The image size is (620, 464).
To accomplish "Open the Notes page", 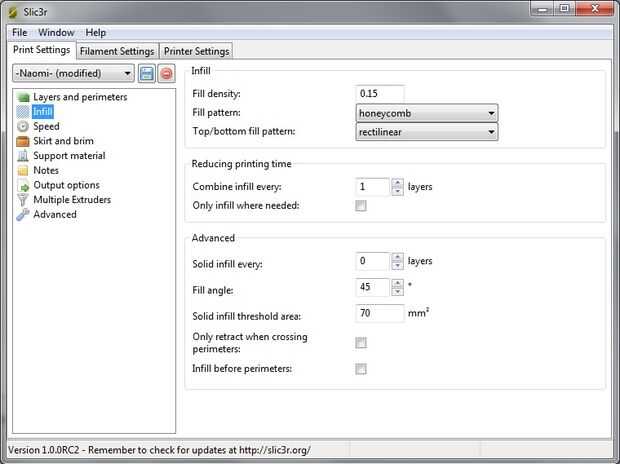I will 46,170.
